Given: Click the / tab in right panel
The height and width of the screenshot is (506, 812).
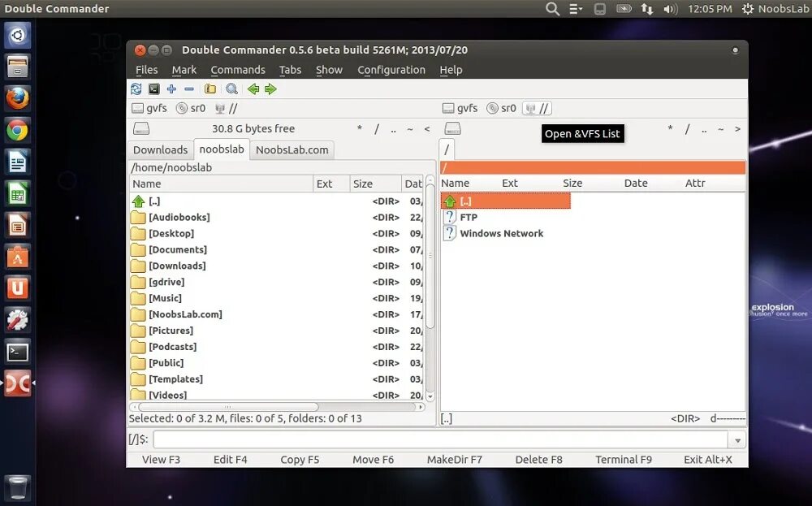Looking at the screenshot, I should click(447, 149).
